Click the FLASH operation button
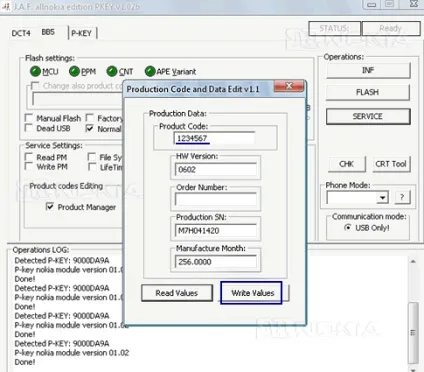The image size is (424, 372). [x=367, y=92]
